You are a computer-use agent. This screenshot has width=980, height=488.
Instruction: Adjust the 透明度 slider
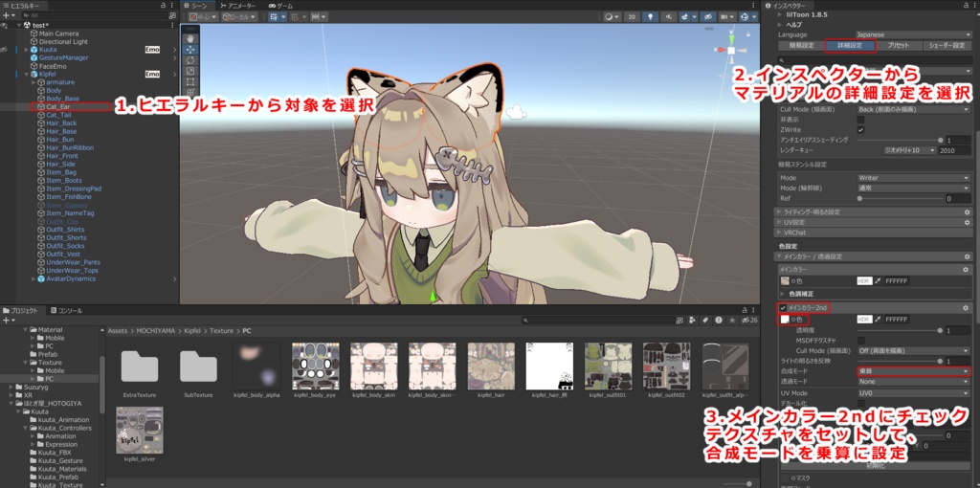900,330
